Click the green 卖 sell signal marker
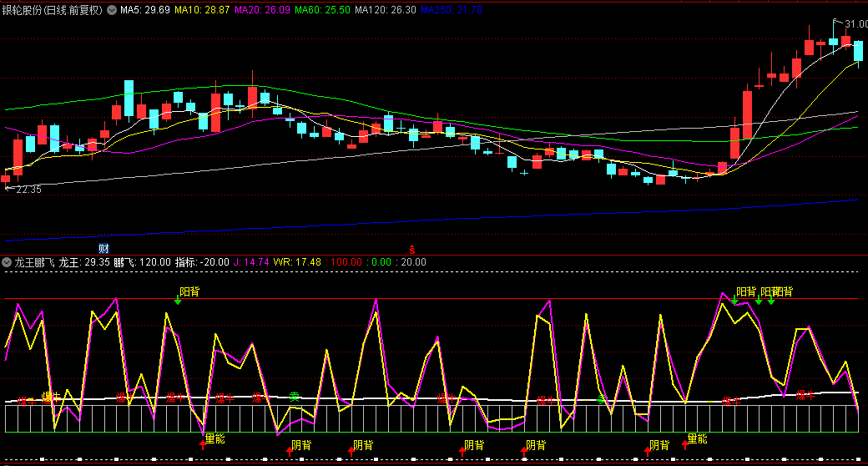 point(294,397)
